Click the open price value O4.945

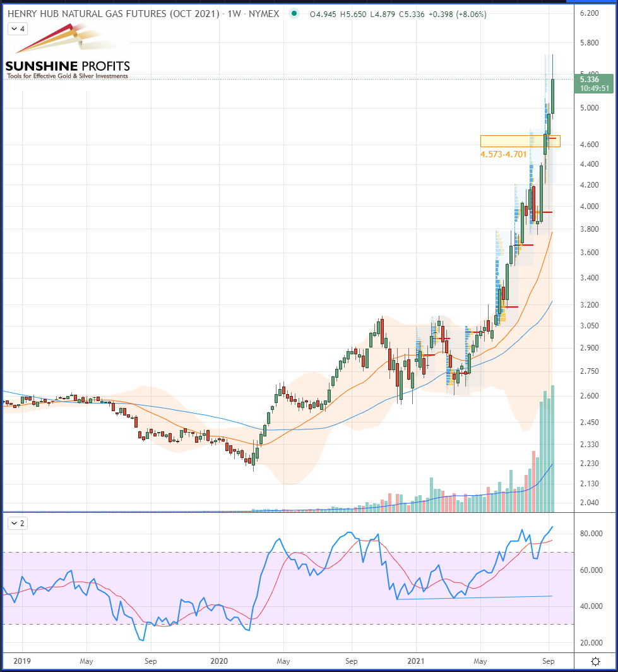coord(323,14)
